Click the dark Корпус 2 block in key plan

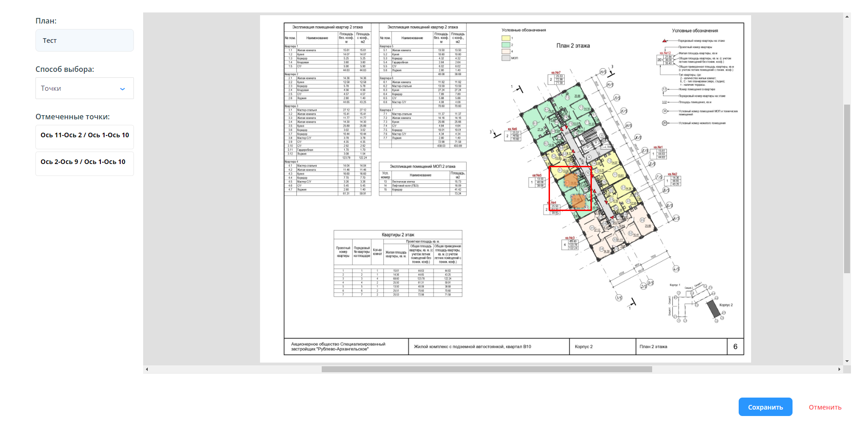pos(713,309)
